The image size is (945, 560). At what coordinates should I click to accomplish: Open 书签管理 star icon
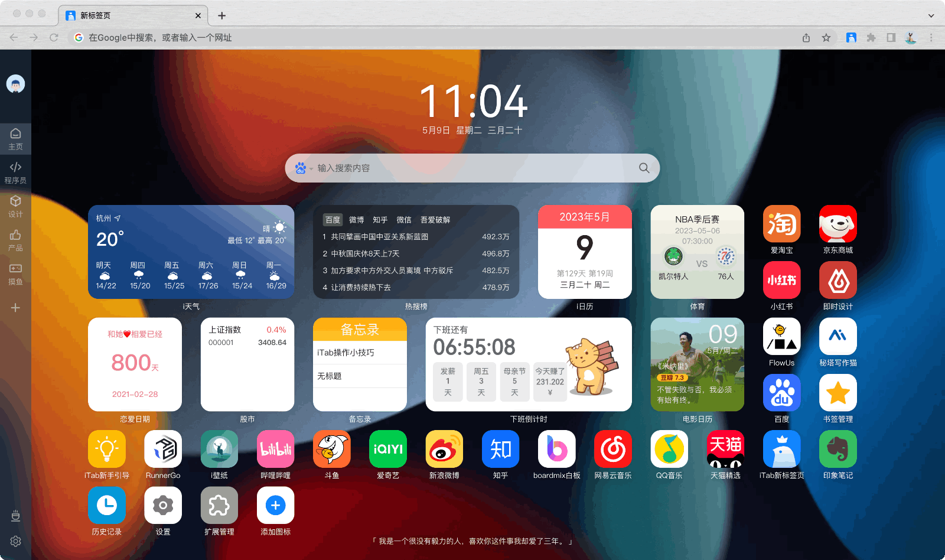(x=838, y=393)
